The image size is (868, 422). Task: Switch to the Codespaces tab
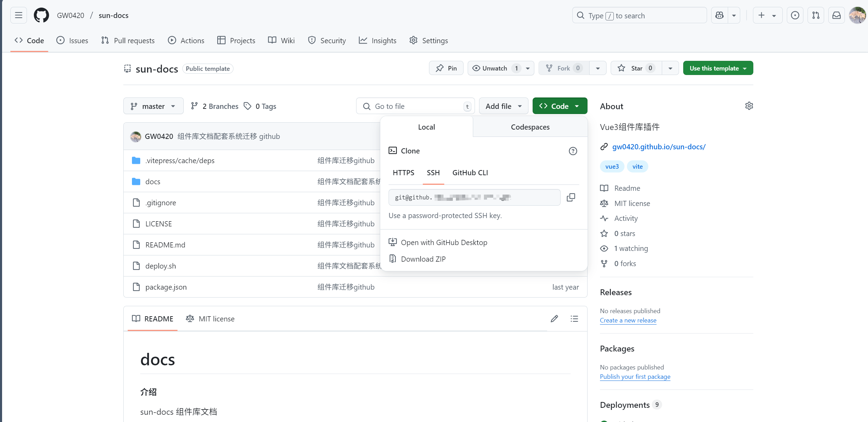pyautogui.click(x=530, y=127)
